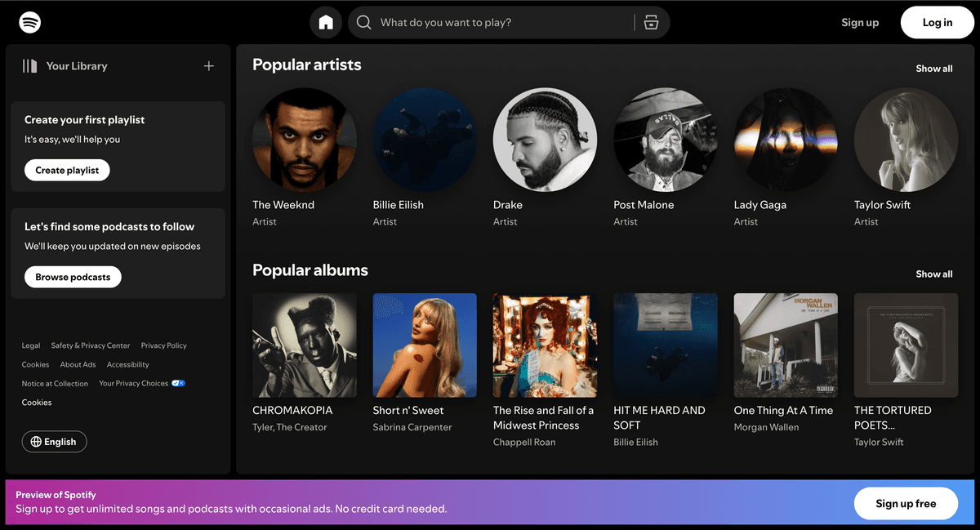Viewport: 980px width, 530px height.
Task: Click the globe icon in English button
Action: click(36, 442)
